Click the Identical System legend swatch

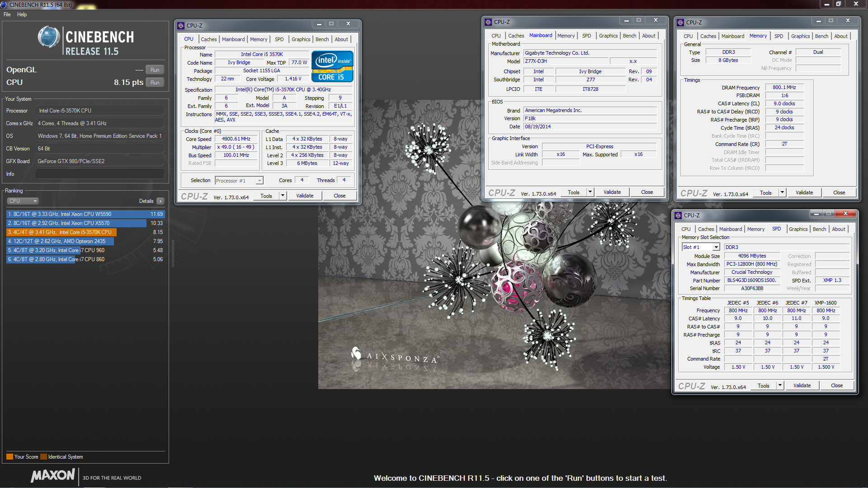[43, 457]
